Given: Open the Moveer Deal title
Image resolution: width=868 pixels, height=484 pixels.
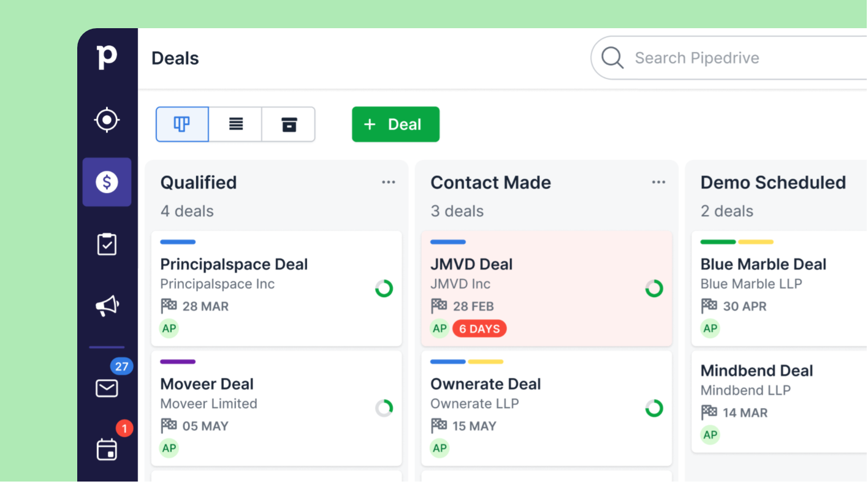Looking at the screenshot, I should (x=207, y=384).
